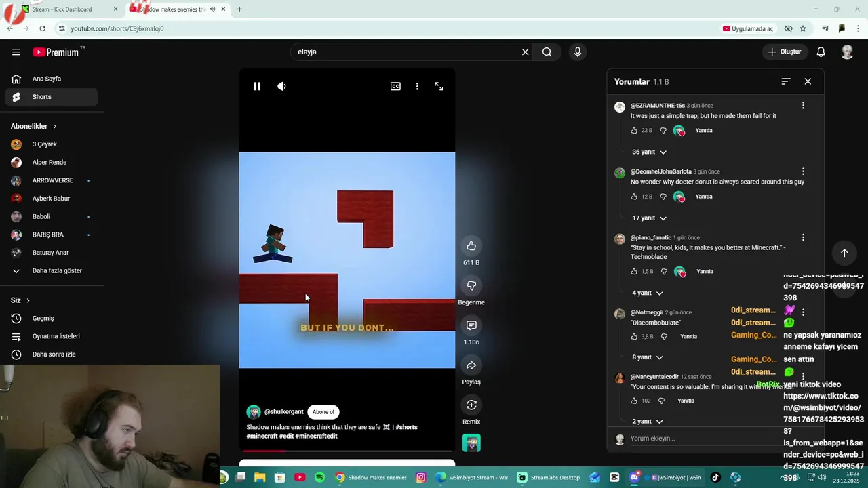
Task: Subscribe with the Abone ol button
Action: pos(323,412)
